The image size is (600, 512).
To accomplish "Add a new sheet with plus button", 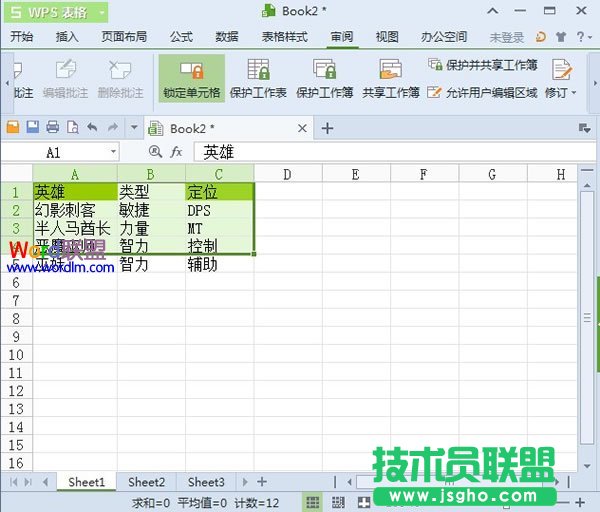I will (x=262, y=481).
